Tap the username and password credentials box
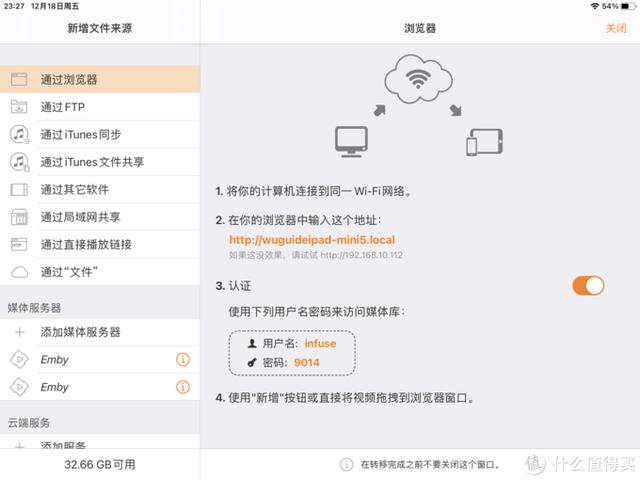The image size is (640, 480). point(292,353)
